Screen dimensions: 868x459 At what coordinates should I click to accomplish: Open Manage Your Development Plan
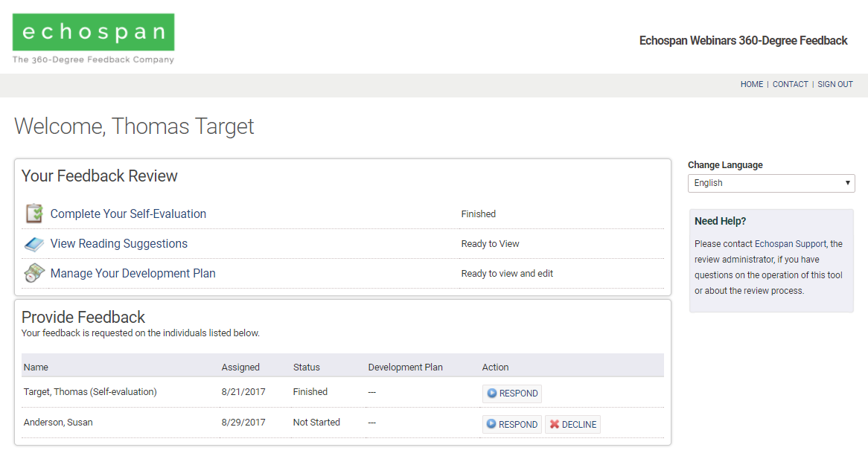[133, 274]
